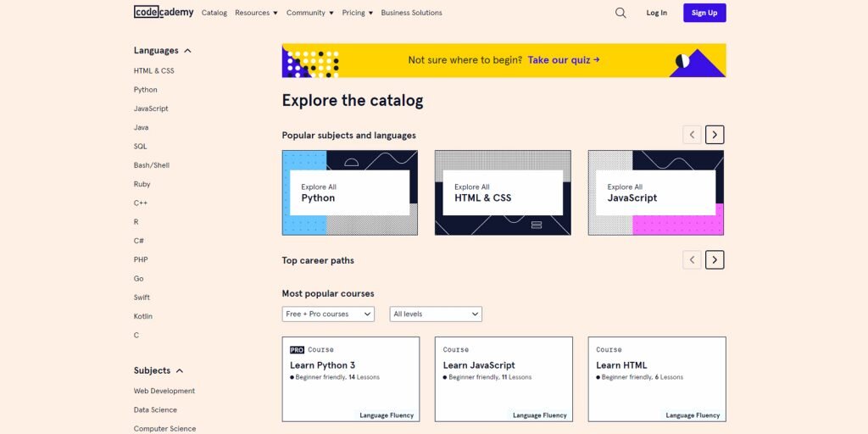Show previous top career paths
868x434 pixels.
pos(692,259)
